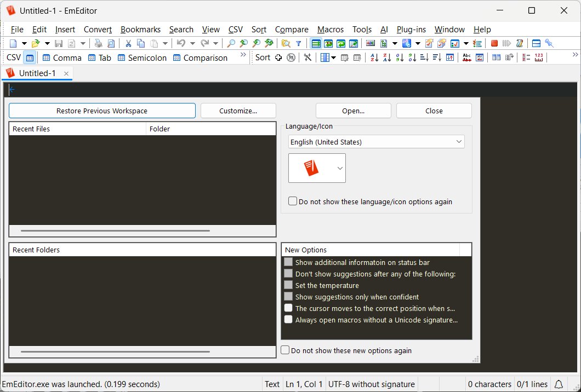
Task: Toggle 'Show suggestions only when confident' checkbox
Action: point(288,297)
